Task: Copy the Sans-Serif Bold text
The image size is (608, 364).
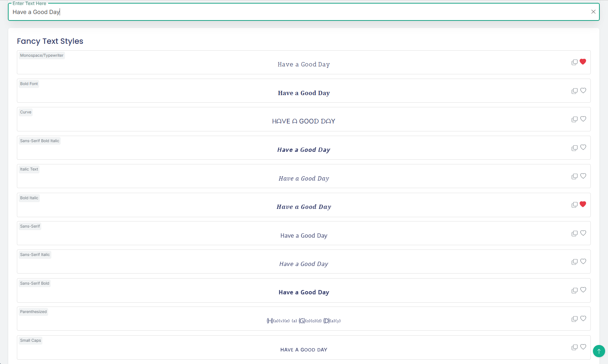Action: pyautogui.click(x=574, y=290)
